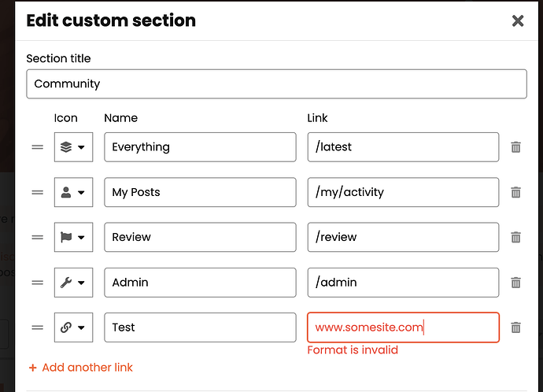
Task: Remove the Admin link using trash icon
Action: point(515,283)
